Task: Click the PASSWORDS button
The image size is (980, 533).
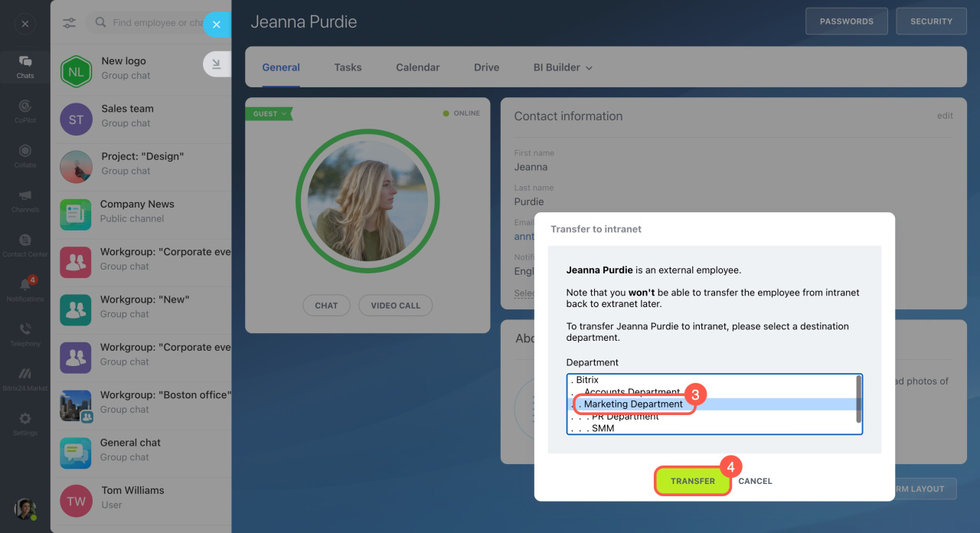Action: pos(847,21)
